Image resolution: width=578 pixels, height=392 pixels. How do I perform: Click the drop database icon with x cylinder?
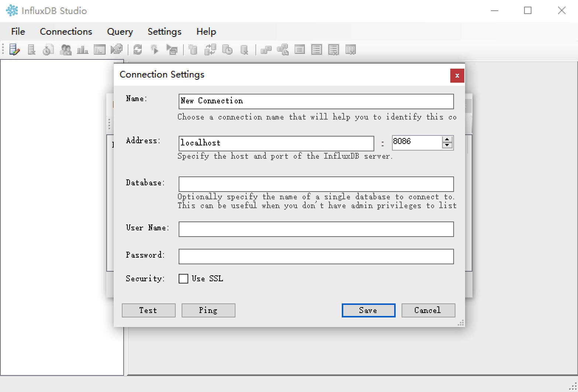point(244,49)
